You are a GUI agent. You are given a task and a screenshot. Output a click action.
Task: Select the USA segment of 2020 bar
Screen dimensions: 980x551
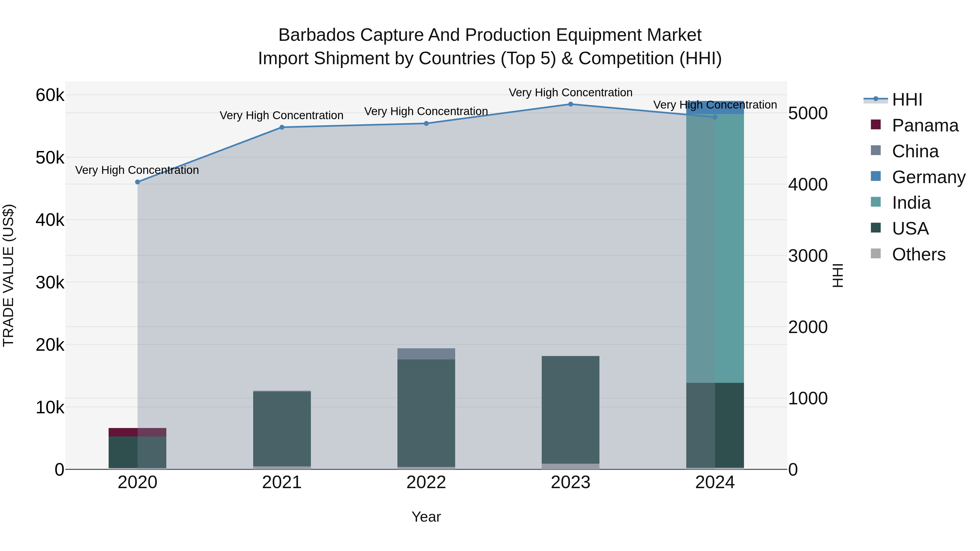[137, 452]
